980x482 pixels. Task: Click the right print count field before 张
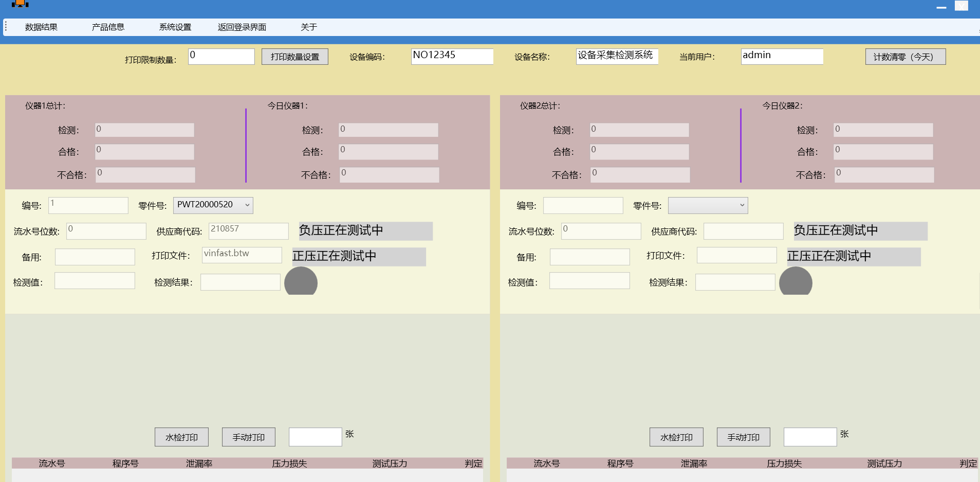coord(810,437)
